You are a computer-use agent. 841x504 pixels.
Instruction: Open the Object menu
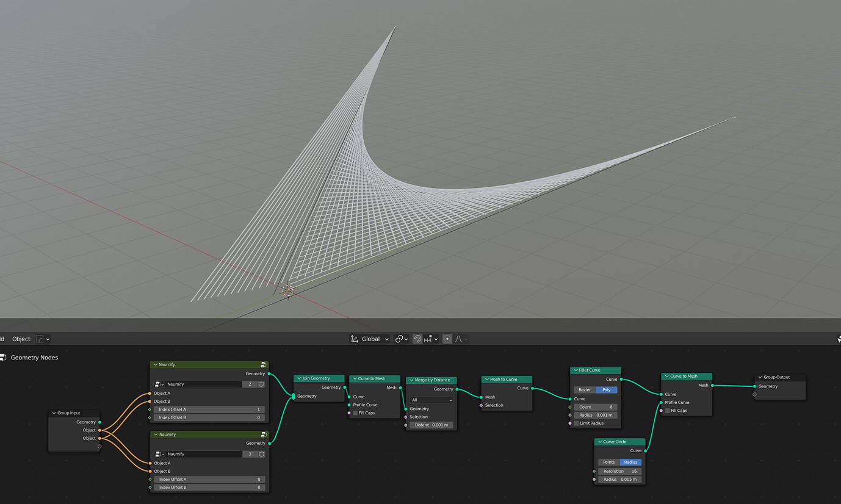[x=21, y=339]
